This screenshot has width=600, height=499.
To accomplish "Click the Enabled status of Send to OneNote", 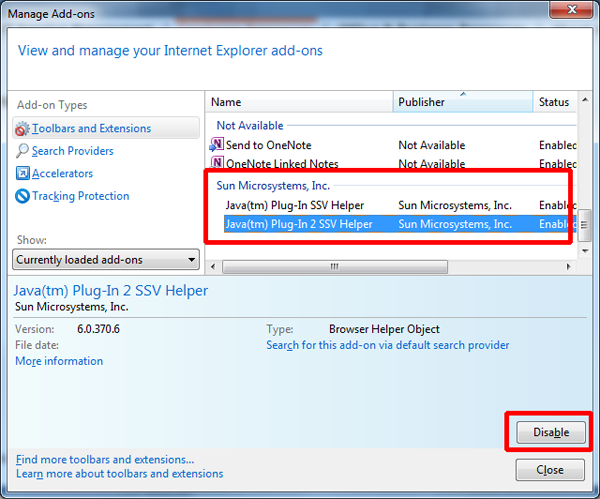I will 558,145.
